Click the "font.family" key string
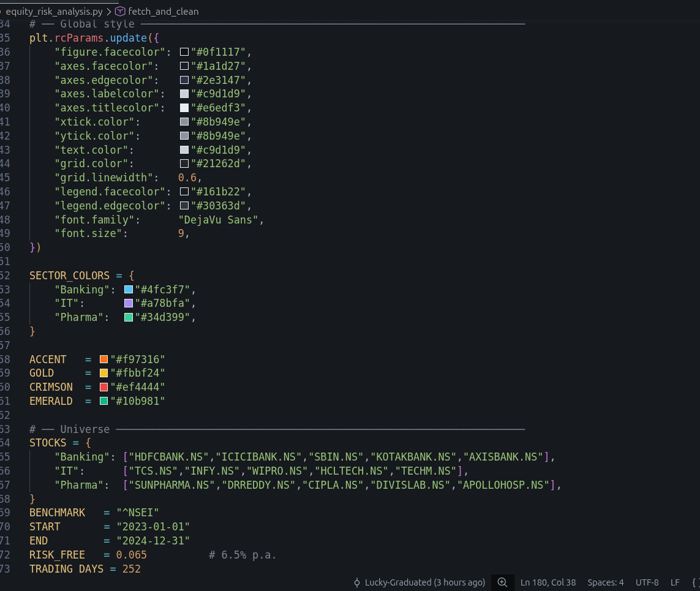The image size is (700, 591). coord(94,220)
